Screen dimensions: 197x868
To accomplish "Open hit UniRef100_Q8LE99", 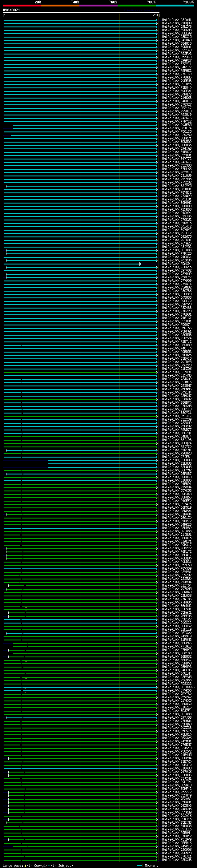I will pyautogui.click(x=176, y=33).
